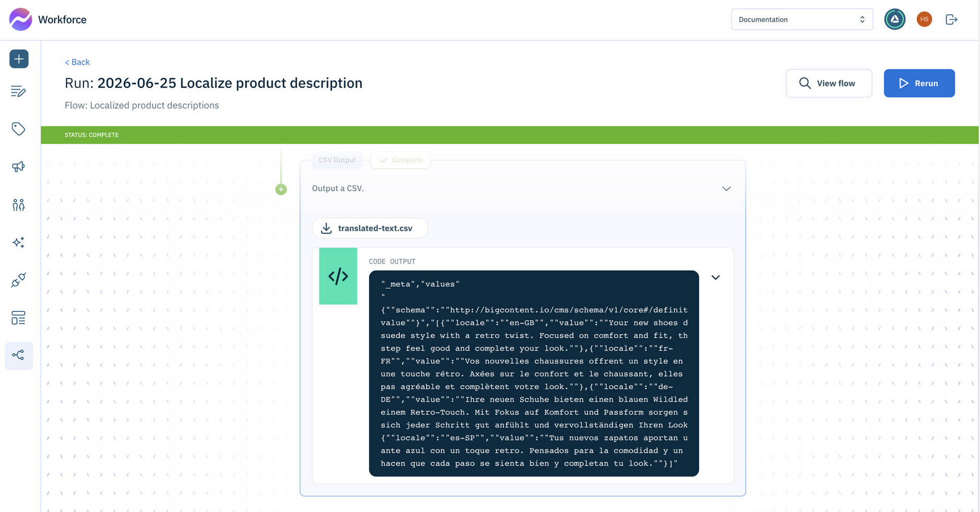
Task: Click the Rerun button
Action: click(x=919, y=83)
